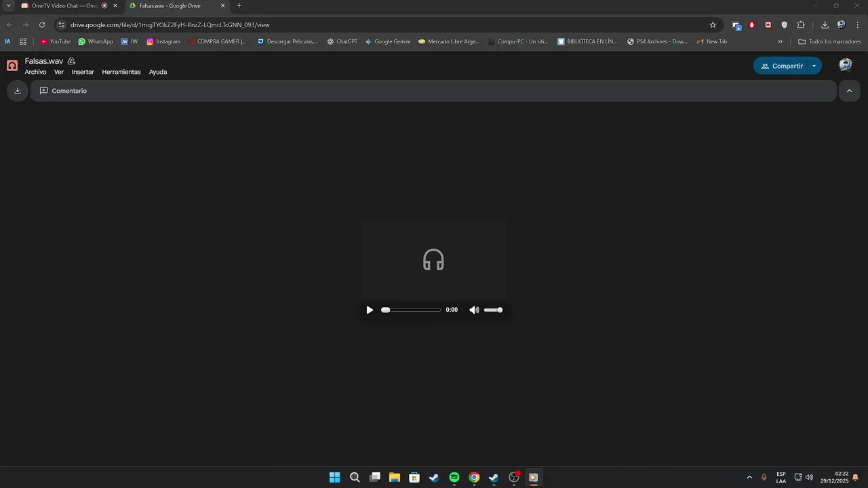Open the Instagram bookmark
This screenshot has height=488, width=868.
(x=163, y=41)
